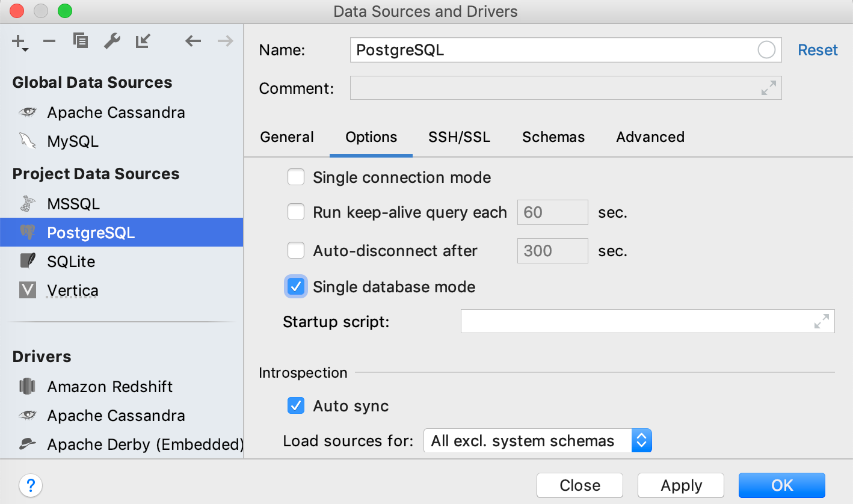Viewport: 853px width, 504px height.
Task: Switch to the General tab
Action: [287, 137]
